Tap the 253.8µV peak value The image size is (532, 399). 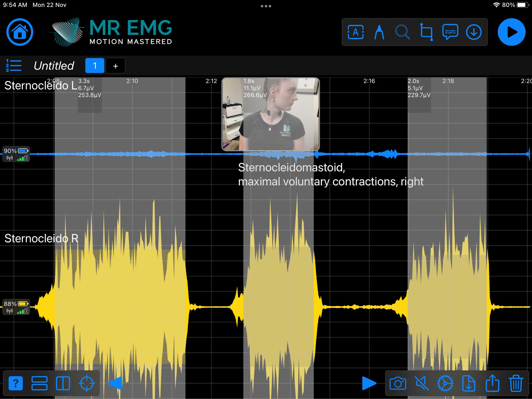(90, 95)
